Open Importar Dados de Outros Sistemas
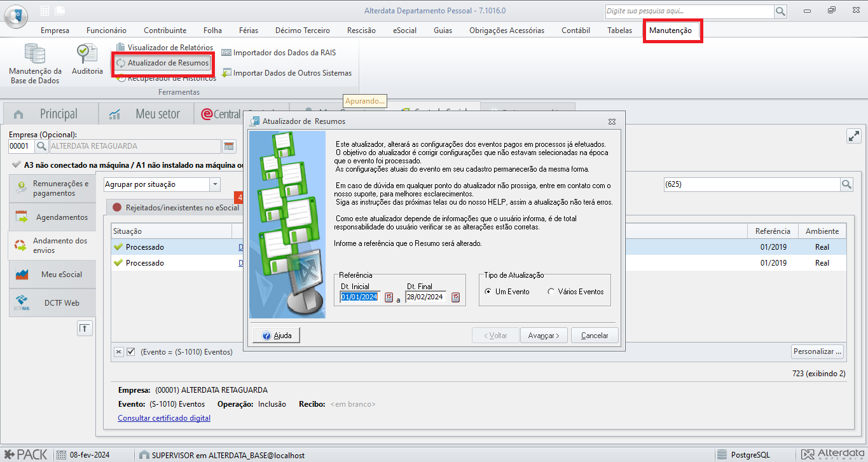Screen dimensions: 868x462 (286, 73)
